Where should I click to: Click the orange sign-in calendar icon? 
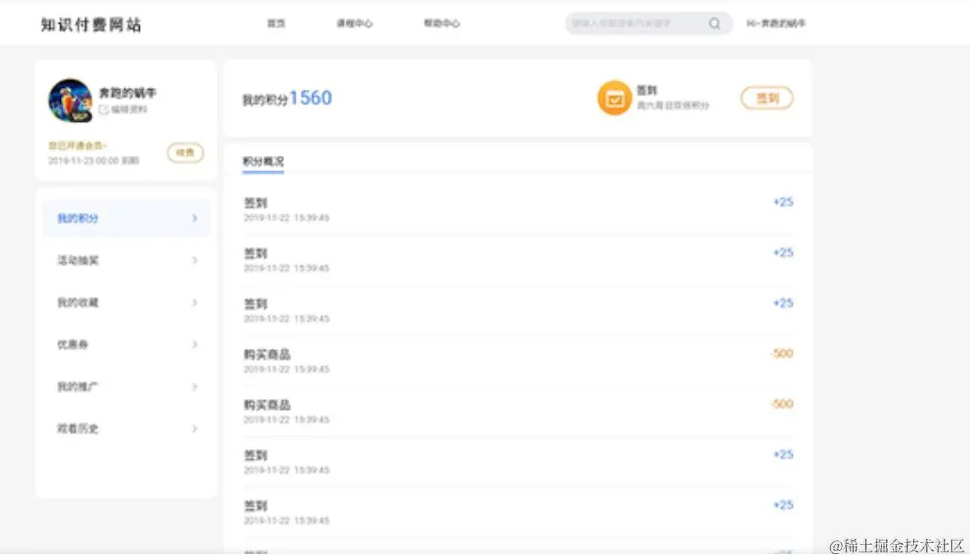click(614, 97)
